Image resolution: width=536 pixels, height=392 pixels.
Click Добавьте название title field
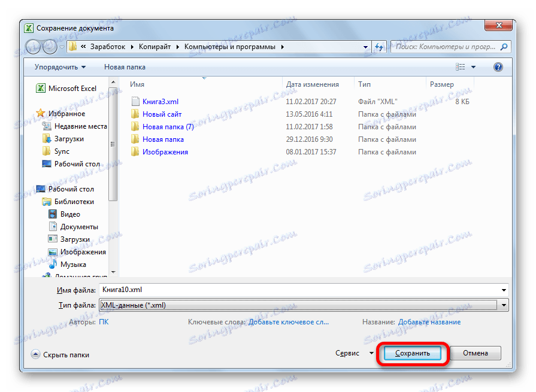pyautogui.click(x=429, y=322)
